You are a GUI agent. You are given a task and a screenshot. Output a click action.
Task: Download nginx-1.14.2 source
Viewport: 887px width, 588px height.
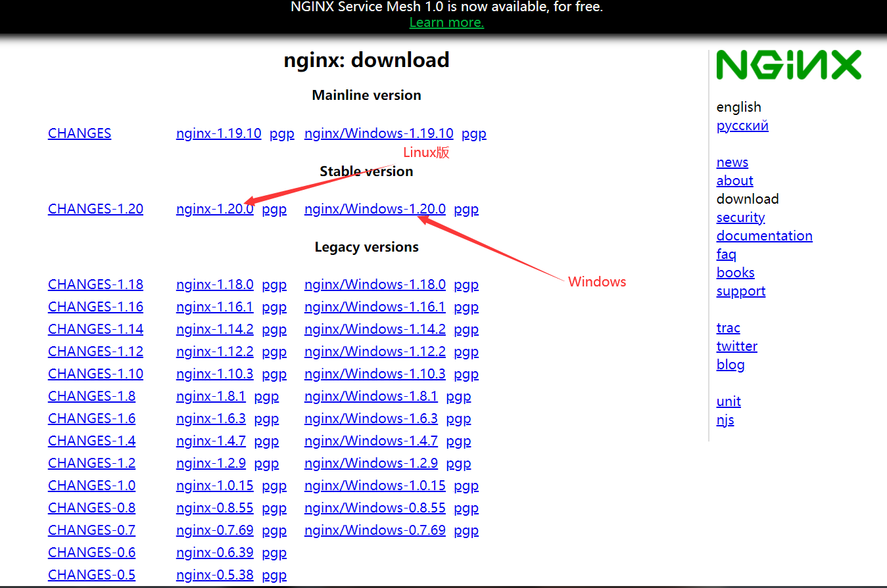(x=214, y=329)
